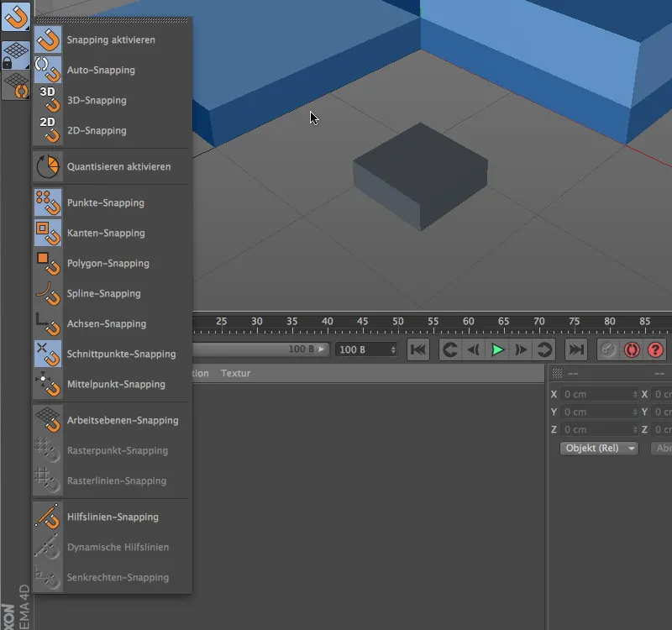Click the 100 B field stepper arrows
The width and height of the screenshot is (672, 630).
393,349
